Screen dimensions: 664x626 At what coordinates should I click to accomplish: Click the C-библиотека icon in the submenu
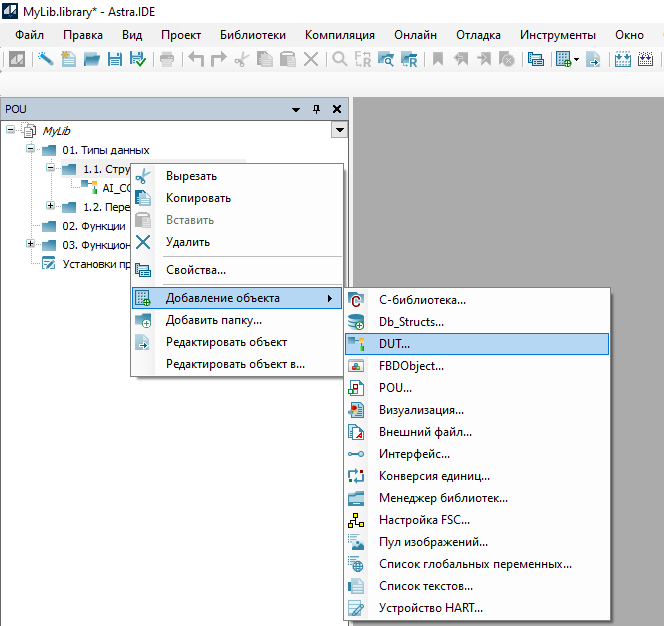tap(357, 300)
